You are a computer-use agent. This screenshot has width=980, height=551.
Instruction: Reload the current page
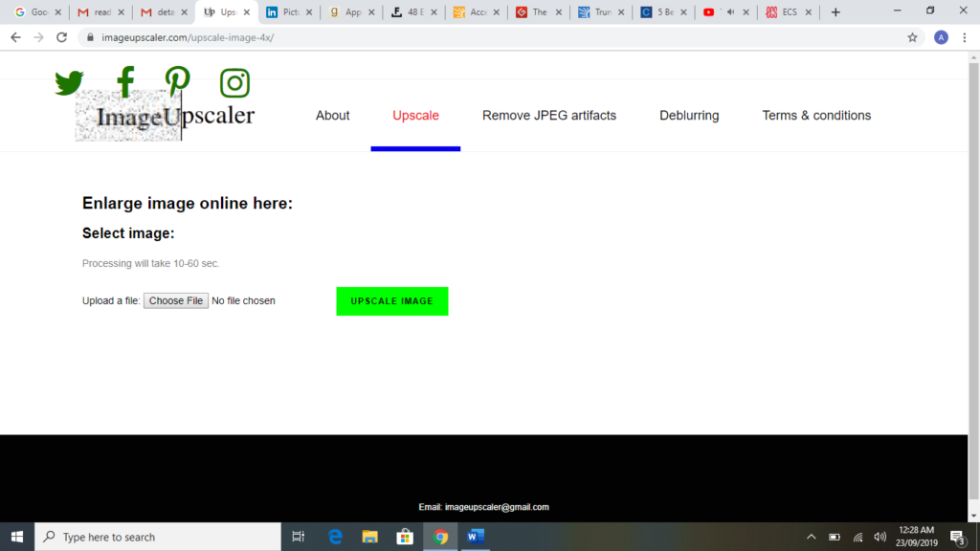pos(60,37)
